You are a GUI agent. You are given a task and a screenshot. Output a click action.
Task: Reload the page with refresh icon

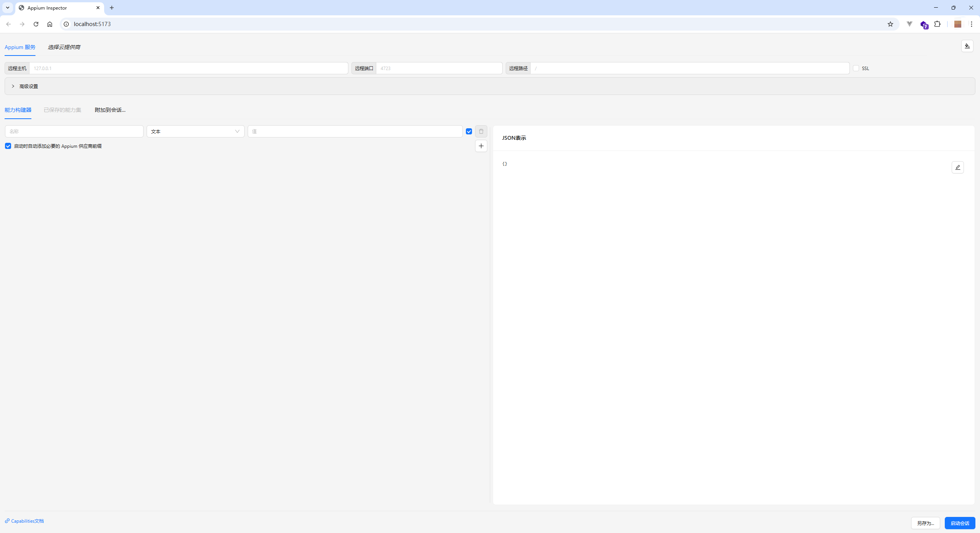[36, 24]
